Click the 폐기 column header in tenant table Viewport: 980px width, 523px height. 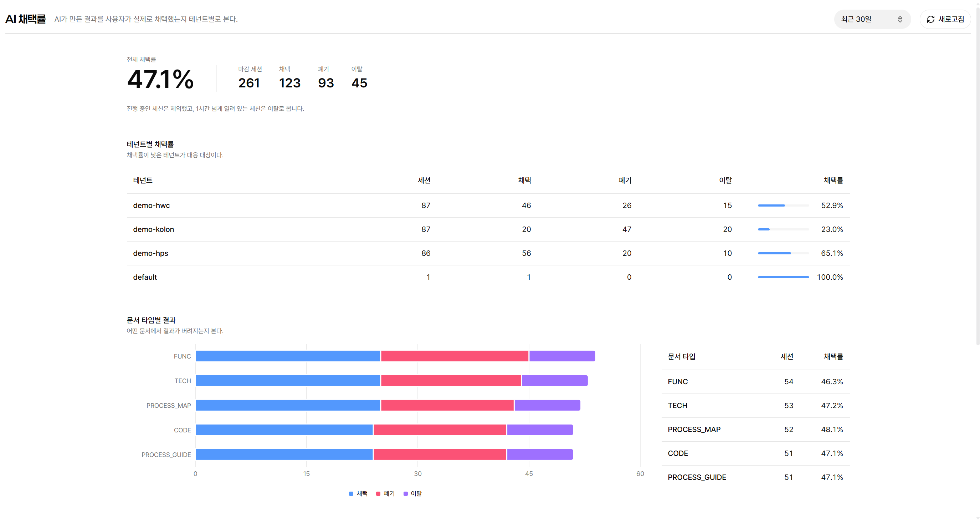(625, 181)
